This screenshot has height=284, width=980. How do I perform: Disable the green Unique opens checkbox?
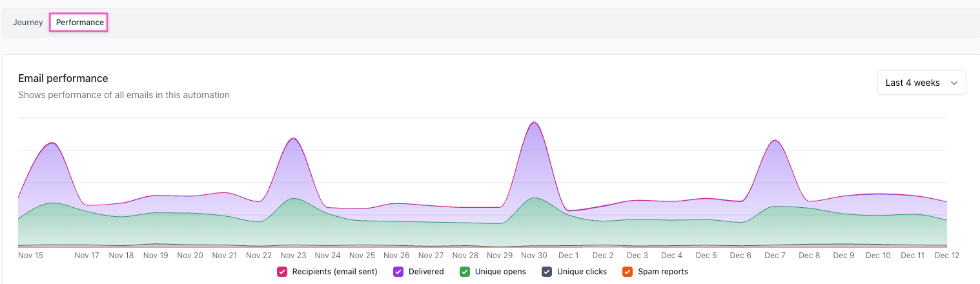465,272
